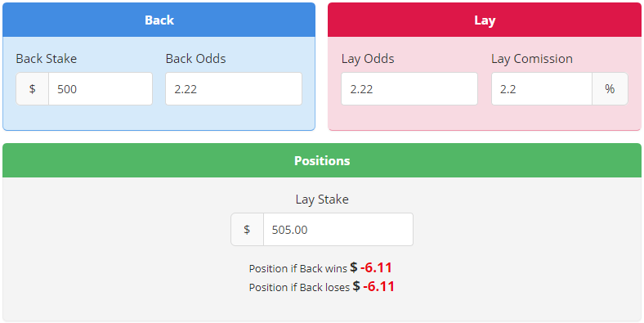Select the red -6.11 value for Back loses

point(378,286)
